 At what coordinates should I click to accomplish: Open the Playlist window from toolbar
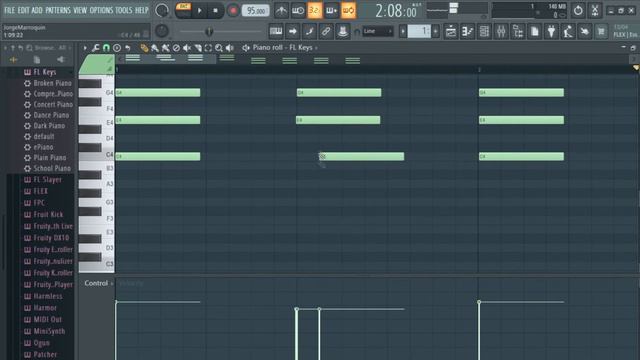(451, 31)
